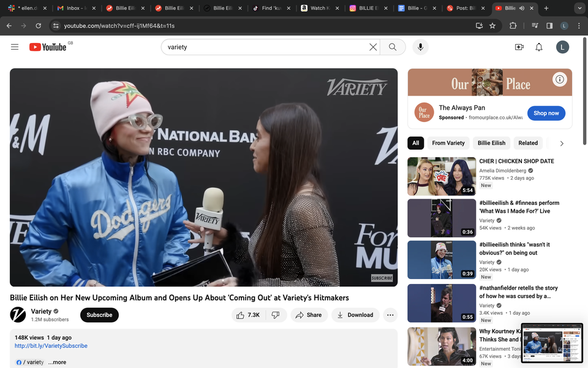Bookmark this page with the star
Viewport: 588px width, 368px height.
(x=492, y=26)
